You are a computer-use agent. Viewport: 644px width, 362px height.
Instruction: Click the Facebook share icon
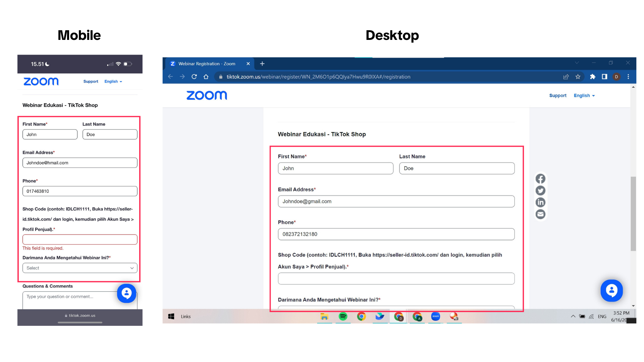point(540,179)
